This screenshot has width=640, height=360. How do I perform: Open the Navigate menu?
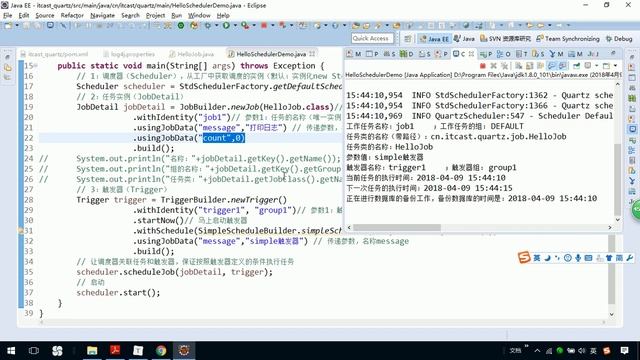click(102, 16)
